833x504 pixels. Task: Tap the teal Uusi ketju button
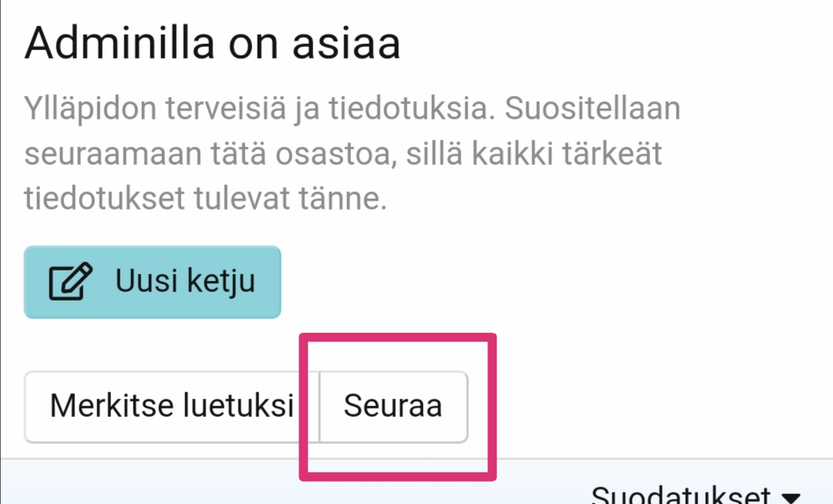[153, 282]
